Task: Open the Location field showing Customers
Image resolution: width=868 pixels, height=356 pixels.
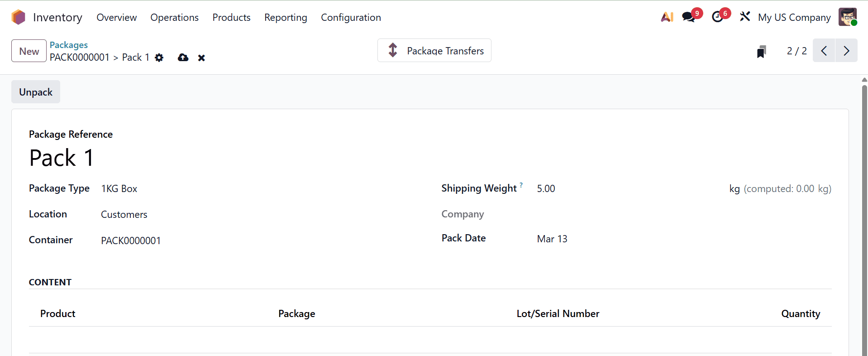Action: (x=124, y=214)
